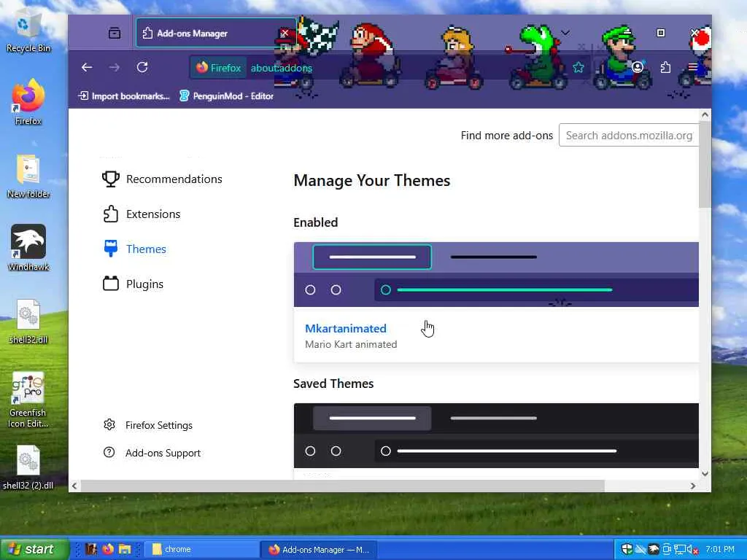Open the Mkartanimated theme details
This screenshot has width=747, height=560.
click(x=346, y=329)
